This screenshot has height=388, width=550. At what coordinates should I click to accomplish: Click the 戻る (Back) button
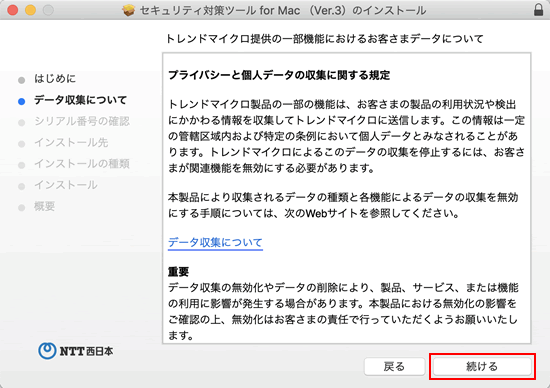coord(394,367)
